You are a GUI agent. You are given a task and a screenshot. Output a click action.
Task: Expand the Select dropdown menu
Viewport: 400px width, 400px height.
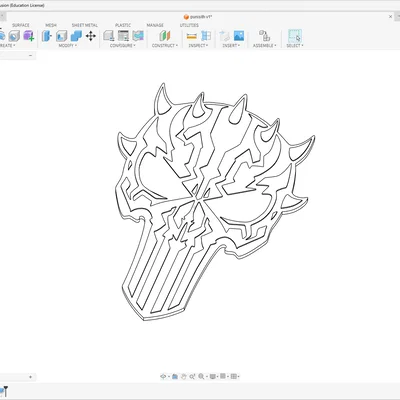coord(295,45)
